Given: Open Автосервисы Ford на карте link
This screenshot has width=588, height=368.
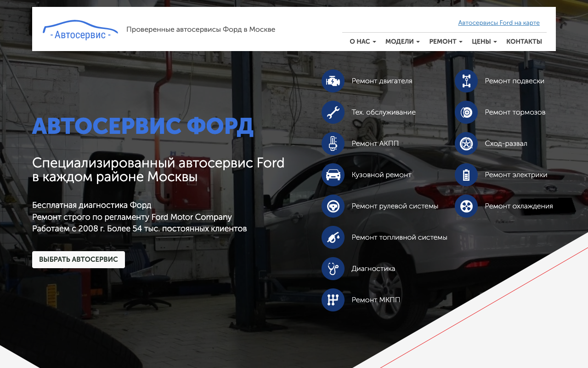Looking at the screenshot, I should click(499, 23).
